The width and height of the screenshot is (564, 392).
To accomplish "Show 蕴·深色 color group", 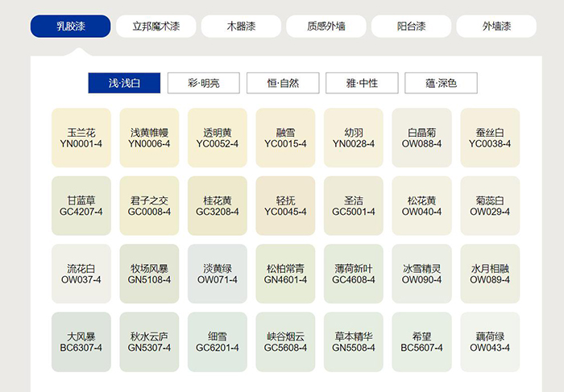I will coord(441,83).
